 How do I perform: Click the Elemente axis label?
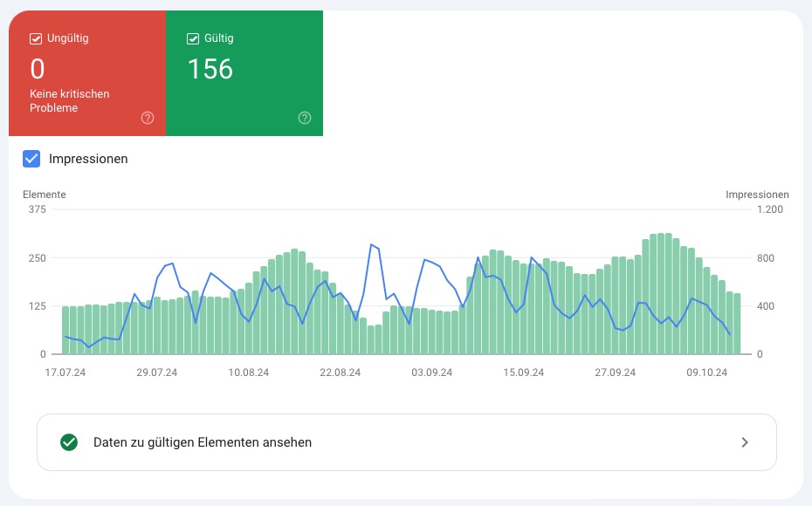(44, 194)
